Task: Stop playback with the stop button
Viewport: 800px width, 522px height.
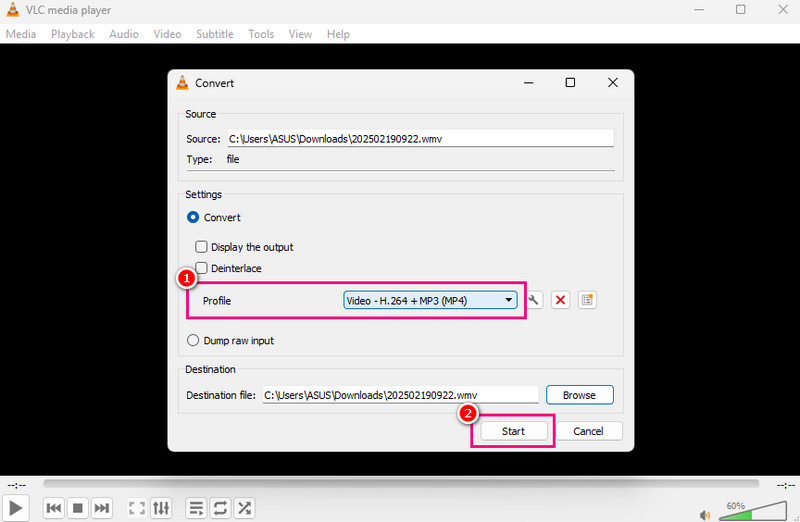Action: pos(78,508)
